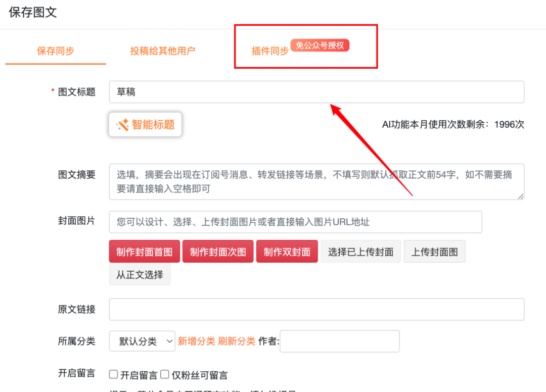Select cover via 从正文选择 button
Image resolution: width=546 pixels, height=392 pixels.
pos(140,275)
